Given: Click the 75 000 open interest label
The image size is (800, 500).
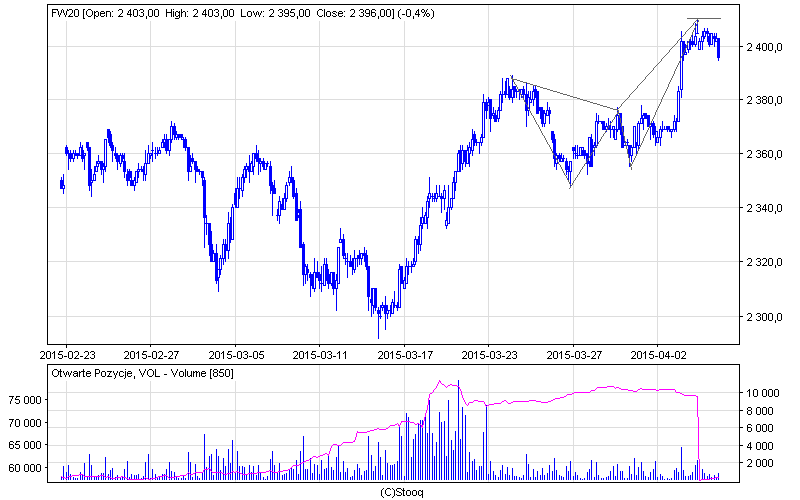Looking at the screenshot, I should [x=25, y=401].
